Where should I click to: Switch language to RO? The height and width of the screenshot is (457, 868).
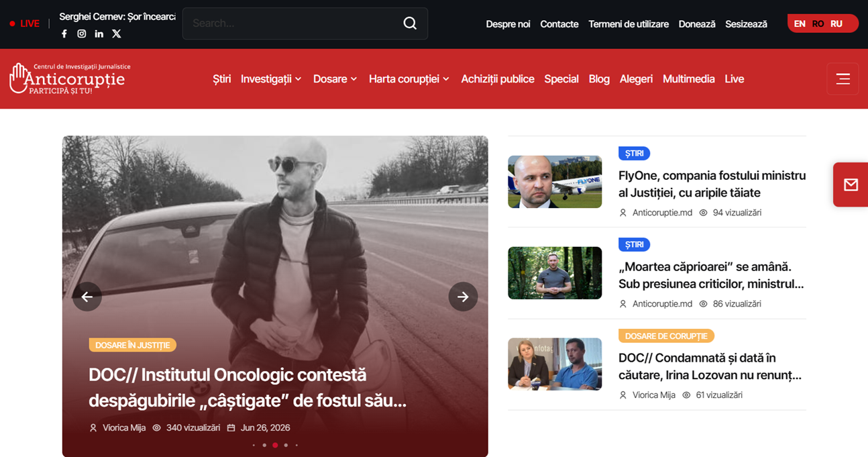[x=818, y=23]
